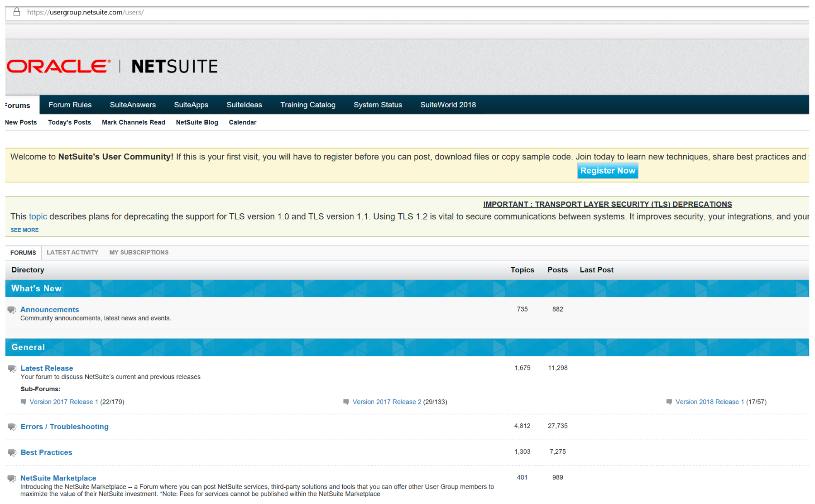Open the Latest Release forum

47,368
